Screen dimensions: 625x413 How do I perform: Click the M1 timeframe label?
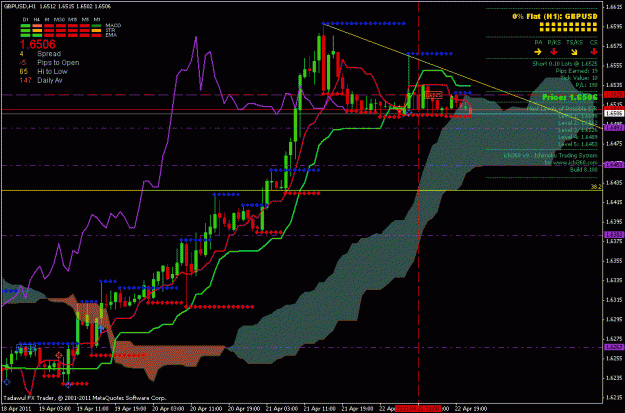coord(96,19)
